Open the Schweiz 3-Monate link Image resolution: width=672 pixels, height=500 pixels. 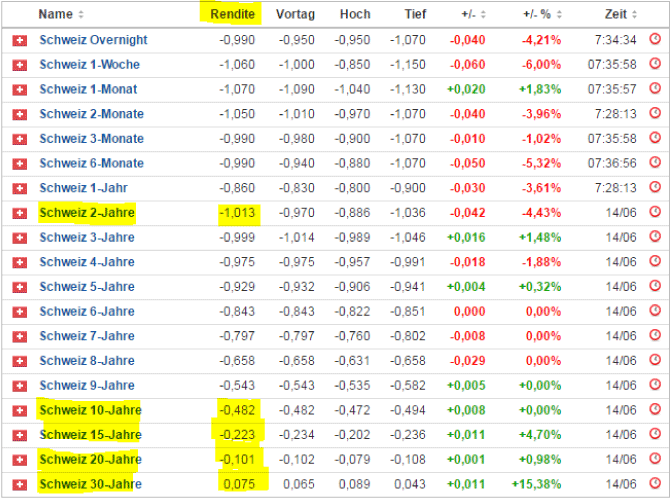point(91,139)
